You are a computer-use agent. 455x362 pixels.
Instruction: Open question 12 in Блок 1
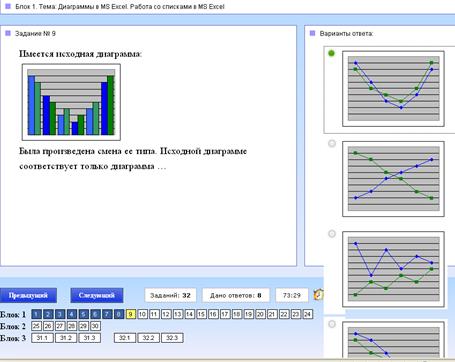click(166, 314)
